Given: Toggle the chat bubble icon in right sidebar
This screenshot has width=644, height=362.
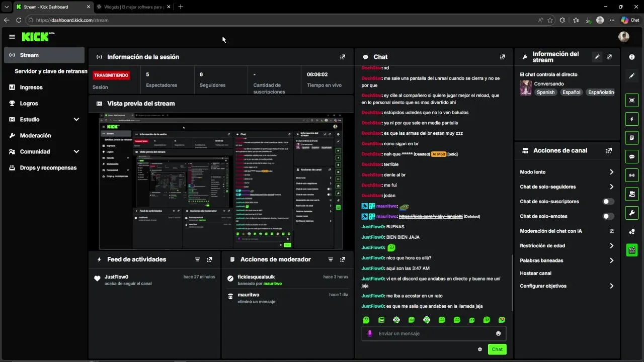Looking at the screenshot, I should [632, 156].
